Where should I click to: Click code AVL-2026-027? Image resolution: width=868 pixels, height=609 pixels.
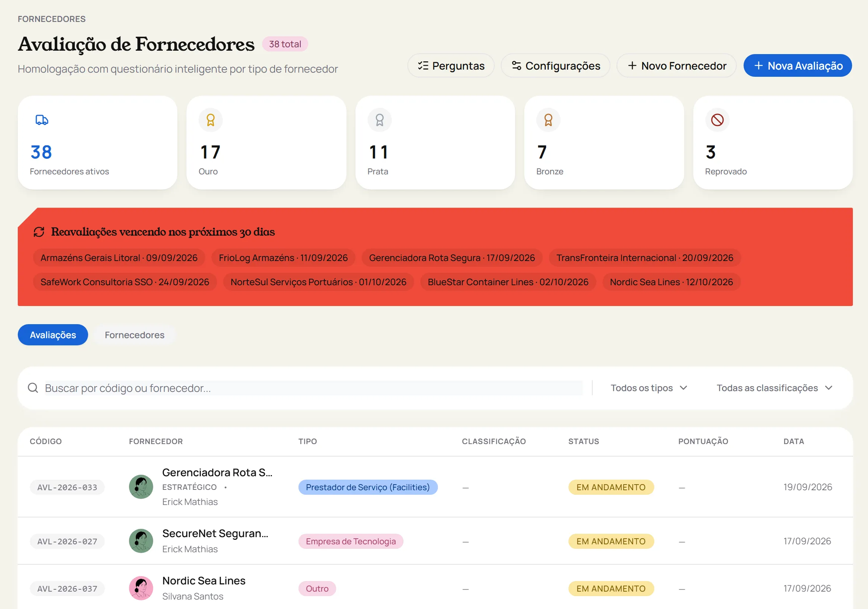point(67,541)
